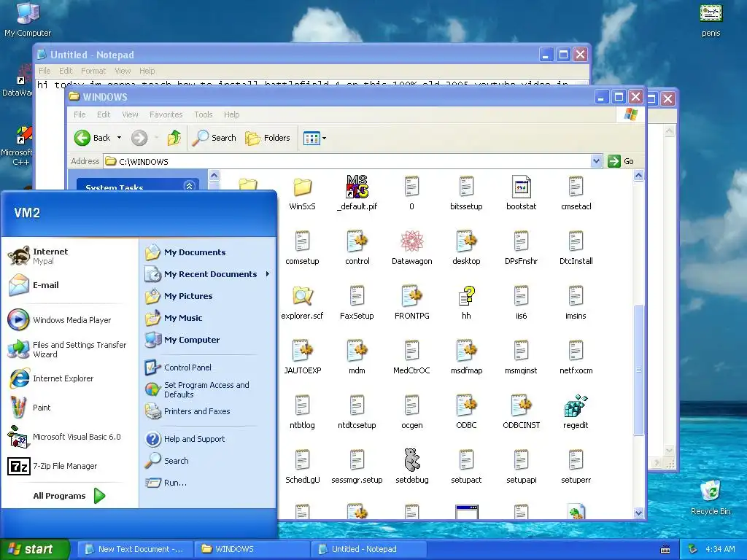The width and height of the screenshot is (747, 560).
Task: Switch to Untitled - Notepad taskbar button
Action: 368,549
